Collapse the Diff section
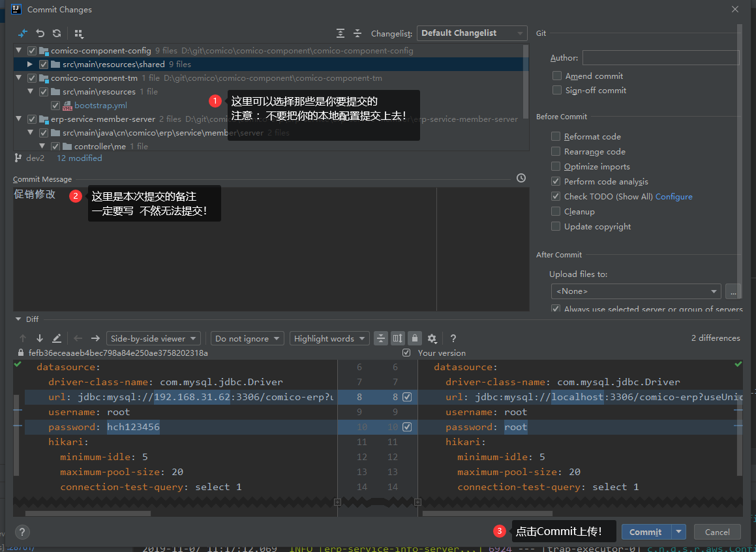 (x=18, y=319)
